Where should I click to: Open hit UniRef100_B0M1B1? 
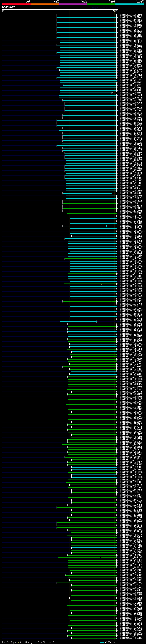[x=131, y=20]
